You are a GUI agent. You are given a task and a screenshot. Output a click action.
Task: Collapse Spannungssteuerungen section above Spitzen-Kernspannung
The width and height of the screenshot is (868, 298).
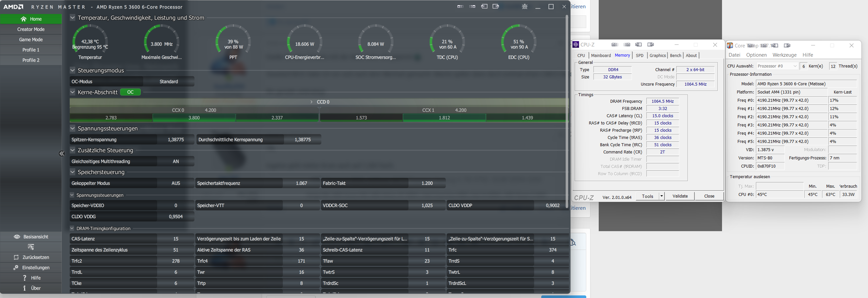point(72,128)
